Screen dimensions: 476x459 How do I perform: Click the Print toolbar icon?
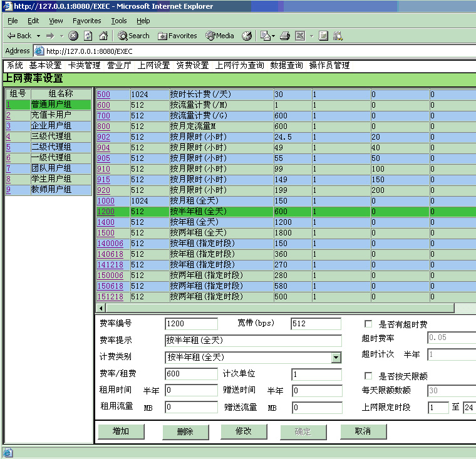[285, 36]
